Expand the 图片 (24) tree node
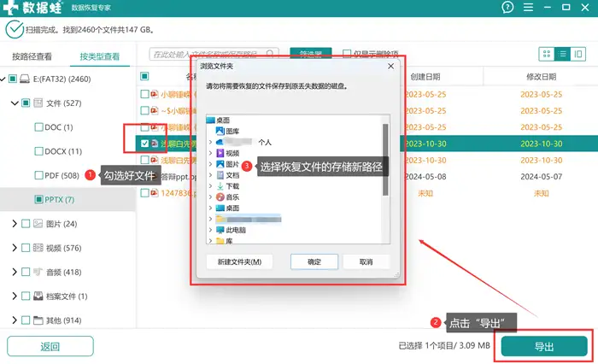 (x=15, y=224)
